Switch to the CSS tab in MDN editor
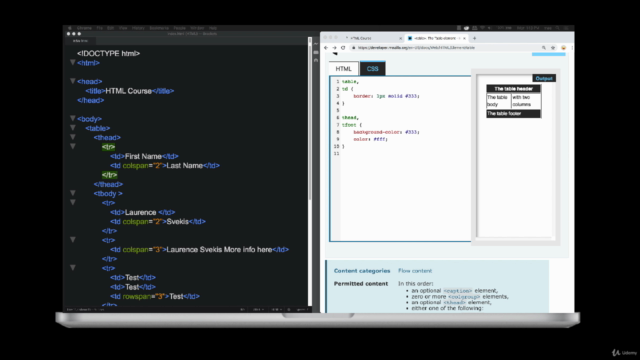This screenshot has width=640, height=360. tap(373, 69)
